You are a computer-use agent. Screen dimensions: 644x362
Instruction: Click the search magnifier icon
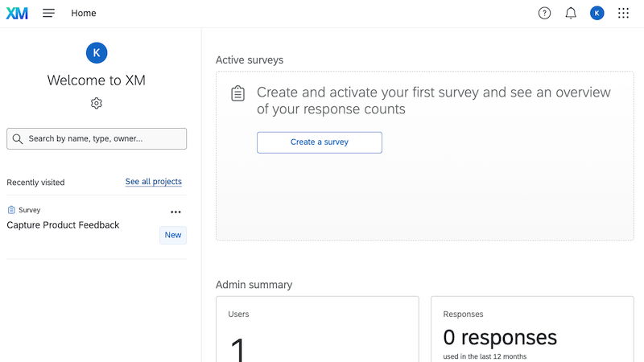(x=18, y=139)
